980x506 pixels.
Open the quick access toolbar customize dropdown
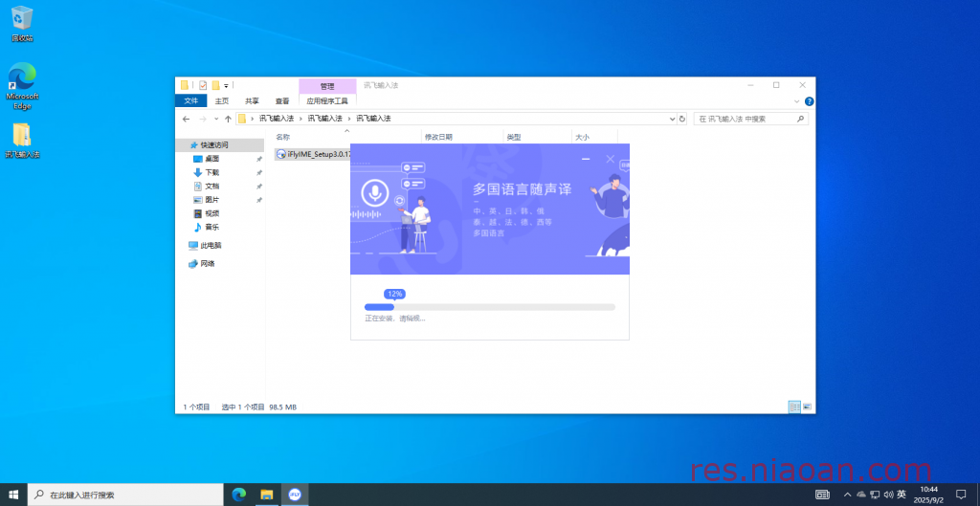click(x=226, y=85)
